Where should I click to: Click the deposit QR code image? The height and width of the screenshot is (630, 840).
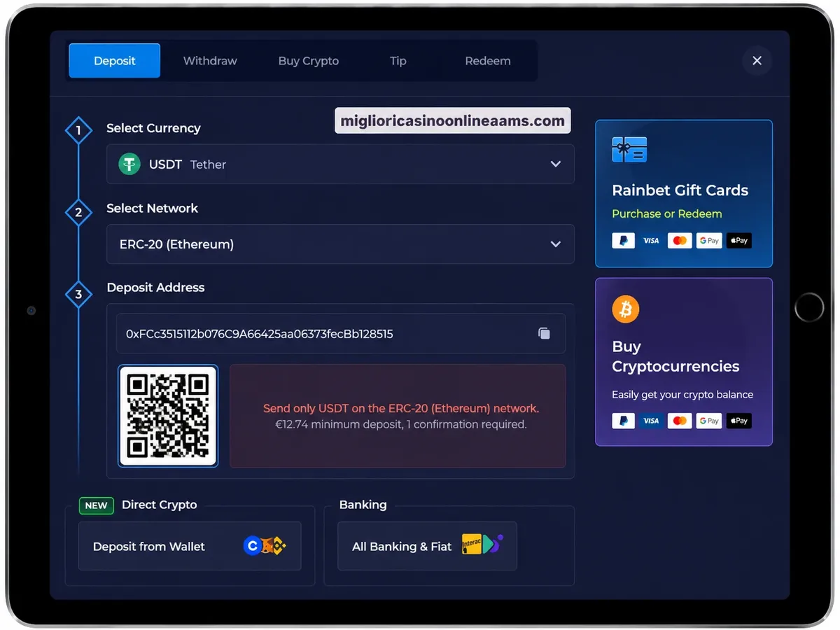(168, 416)
